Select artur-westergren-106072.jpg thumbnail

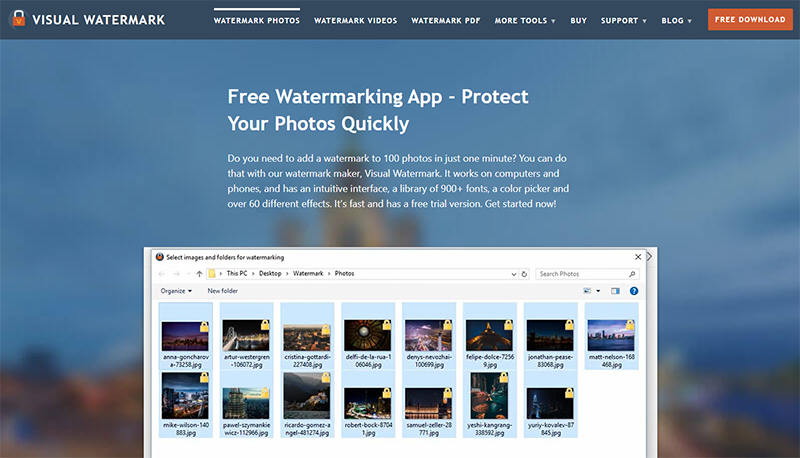[246, 336]
